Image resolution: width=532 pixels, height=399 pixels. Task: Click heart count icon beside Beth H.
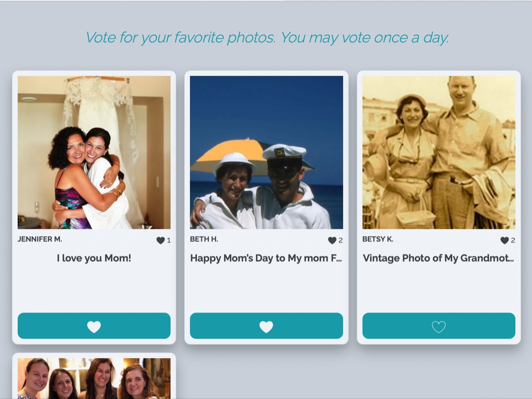coord(332,241)
